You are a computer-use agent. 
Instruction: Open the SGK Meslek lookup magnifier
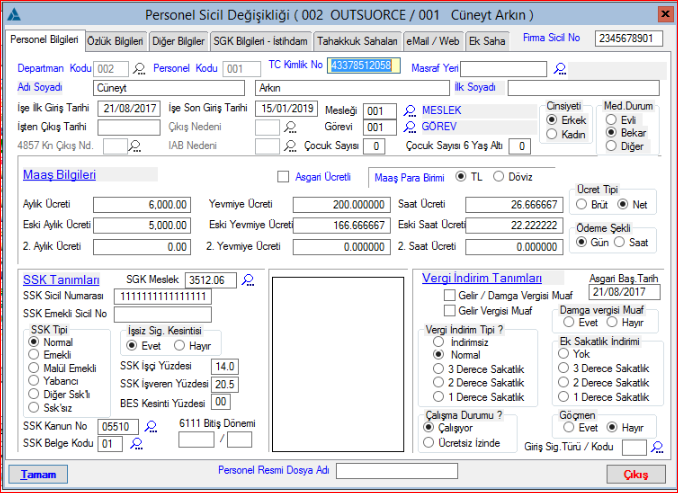248,280
